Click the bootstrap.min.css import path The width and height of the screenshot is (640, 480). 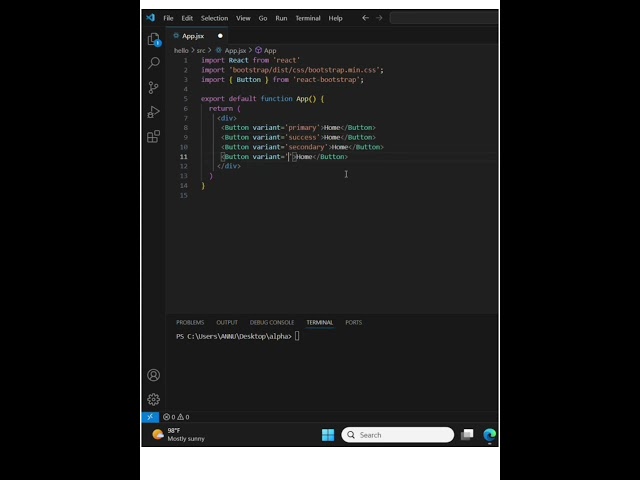tap(304, 70)
